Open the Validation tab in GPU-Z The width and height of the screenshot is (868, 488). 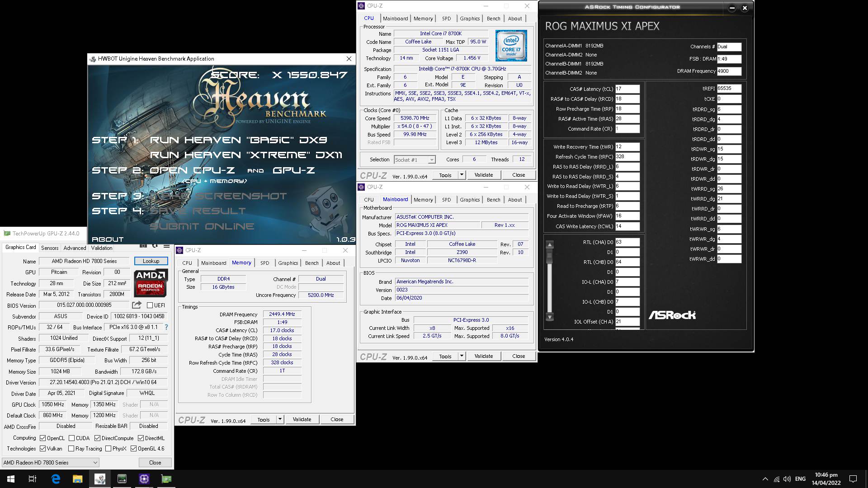102,248
